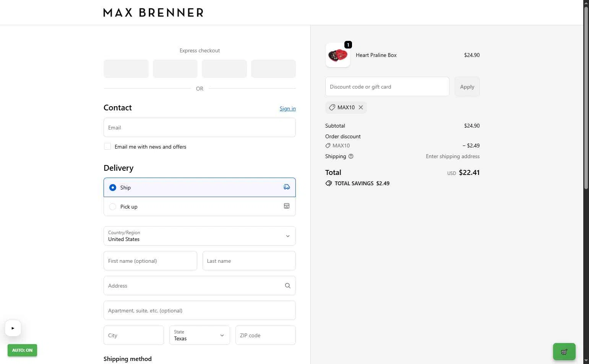Click the shipping help question mark icon

coord(351,156)
